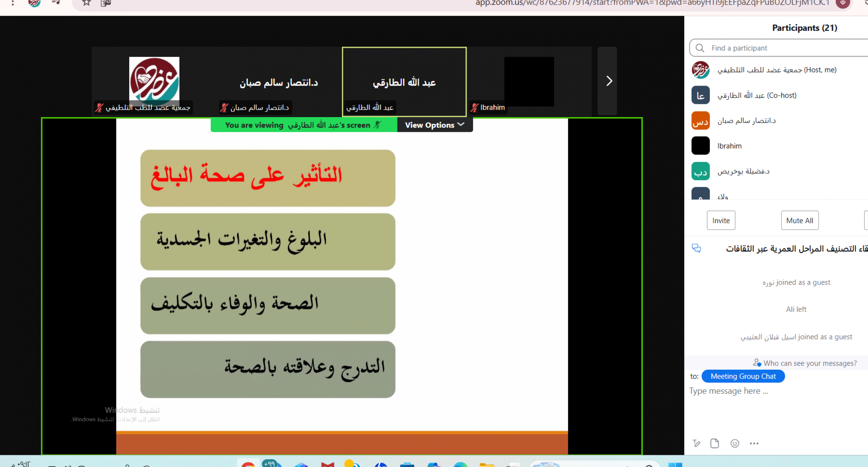Click the chat bubble icon beside meeting title
Viewport: 868px width, 467px height.
696,248
